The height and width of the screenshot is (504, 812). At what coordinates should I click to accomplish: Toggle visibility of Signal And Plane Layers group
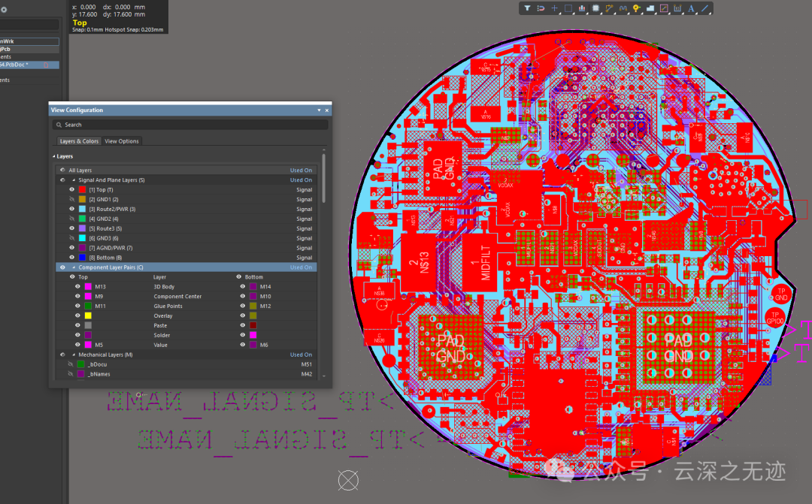pyautogui.click(x=62, y=180)
